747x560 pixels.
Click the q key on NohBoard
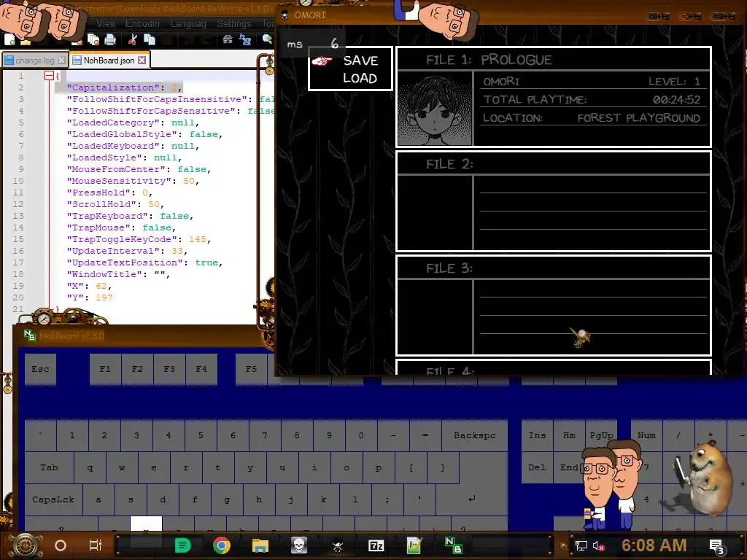click(x=90, y=467)
